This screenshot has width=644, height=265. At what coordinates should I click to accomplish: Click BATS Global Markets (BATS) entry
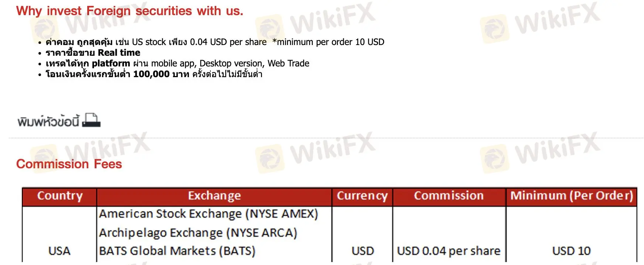(x=177, y=251)
